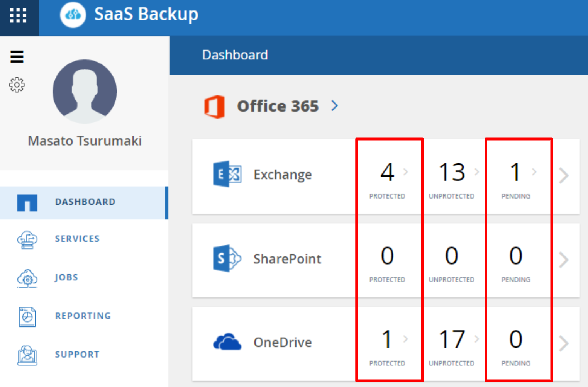Expand chevron beside OneDrive protected count
The image size is (588, 387).
pyautogui.click(x=405, y=339)
